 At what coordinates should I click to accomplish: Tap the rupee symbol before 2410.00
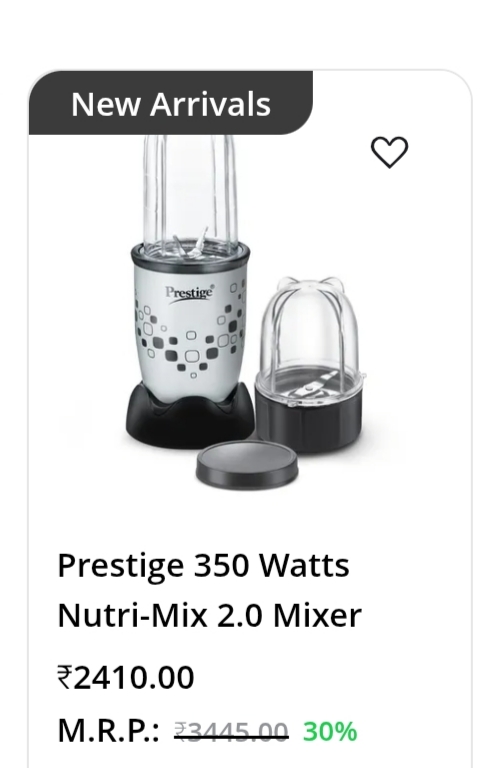click(65, 677)
